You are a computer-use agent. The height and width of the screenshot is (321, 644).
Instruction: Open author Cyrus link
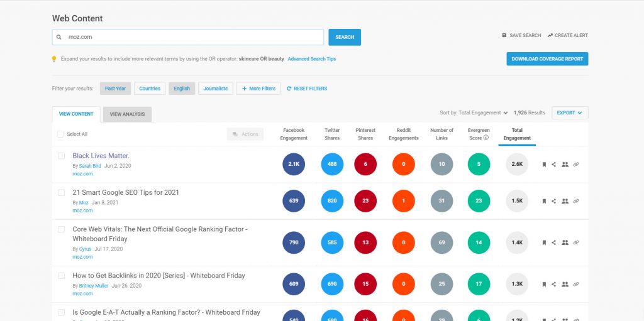tap(85, 249)
